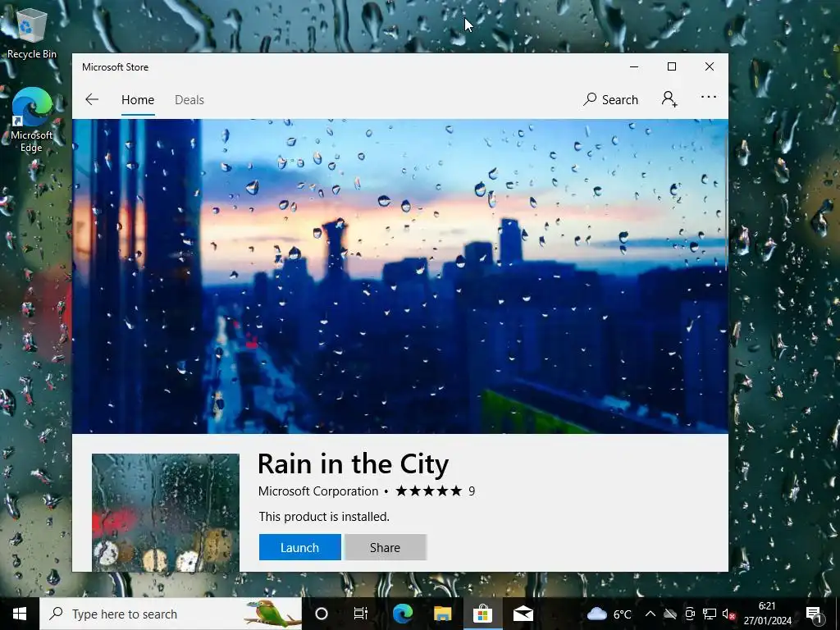Click the OneDrive cloud tray icon
840x630 pixels.
tap(670, 614)
